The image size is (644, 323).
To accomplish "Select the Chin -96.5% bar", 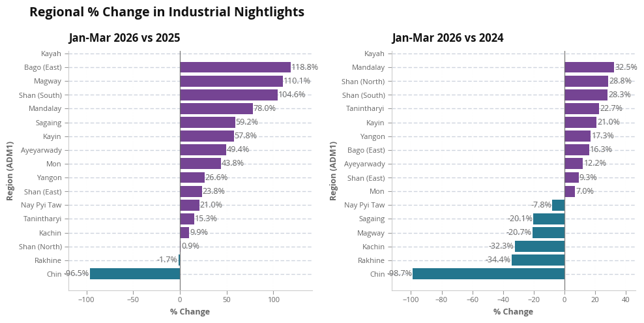I will point(135,274).
